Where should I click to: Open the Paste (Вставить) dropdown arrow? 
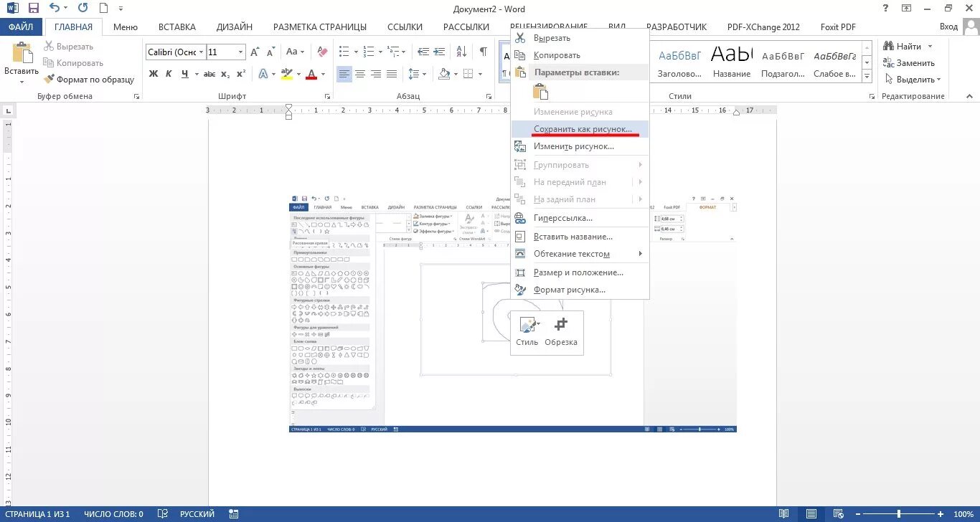click(22, 81)
